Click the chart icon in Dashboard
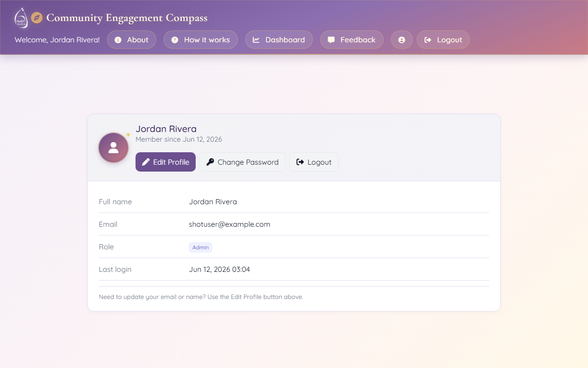 (256, 40)
